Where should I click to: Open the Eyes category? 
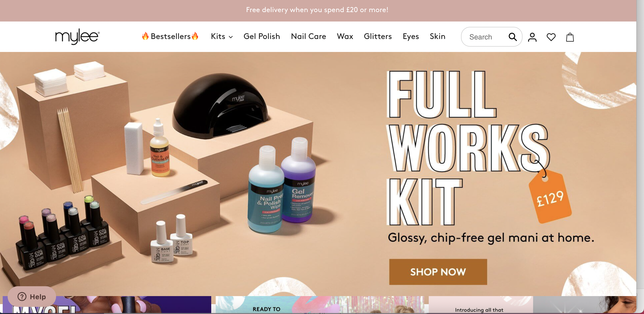pyautogui.click(x=411, y=36)
